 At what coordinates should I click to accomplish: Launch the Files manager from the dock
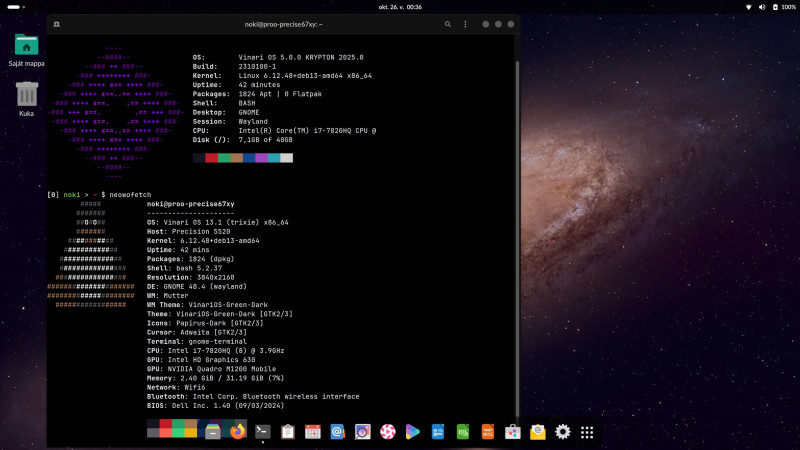coord(212,432)
